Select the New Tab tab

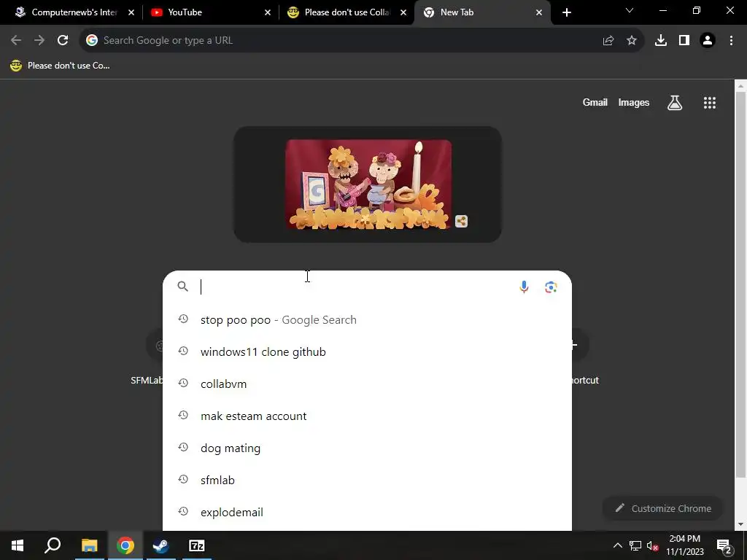482,12
